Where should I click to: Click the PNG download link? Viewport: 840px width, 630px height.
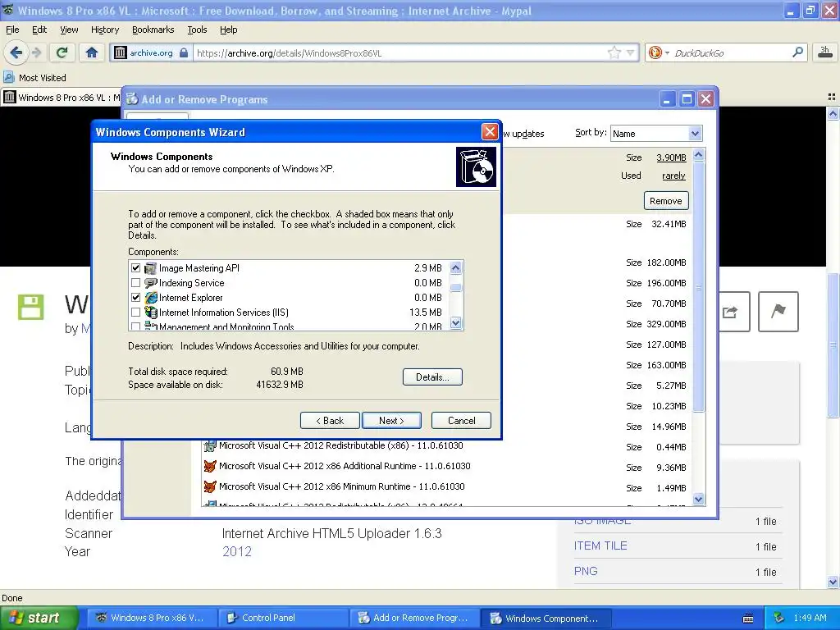click(586, 571)
